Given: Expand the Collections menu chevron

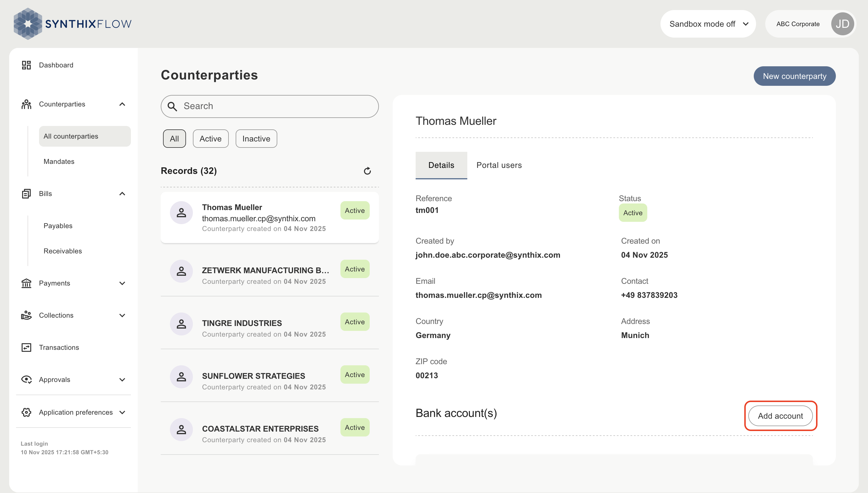Looking at the screenshot, I should (x=122, y=315).
